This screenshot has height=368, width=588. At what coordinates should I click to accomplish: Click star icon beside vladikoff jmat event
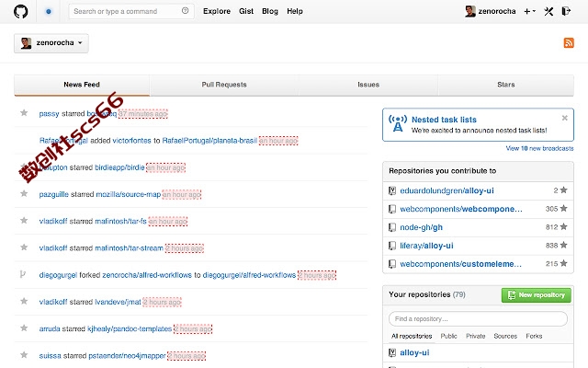point(24,301)
